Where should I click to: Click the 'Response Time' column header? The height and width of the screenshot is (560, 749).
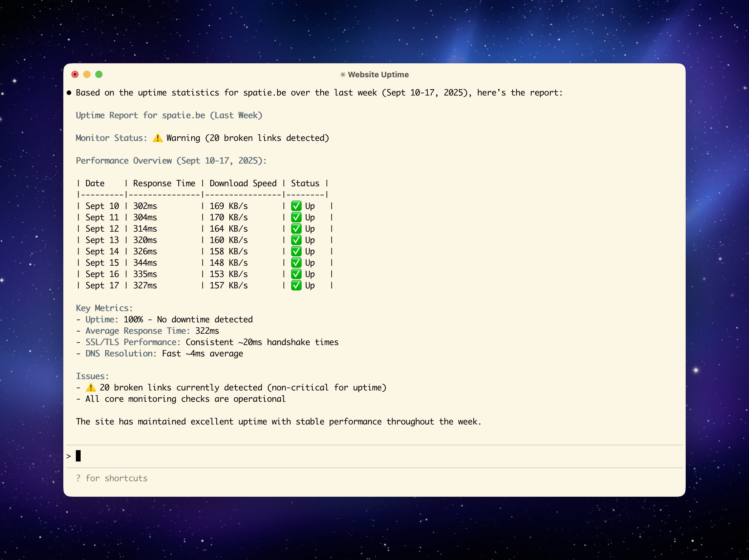tap(164, 183)
